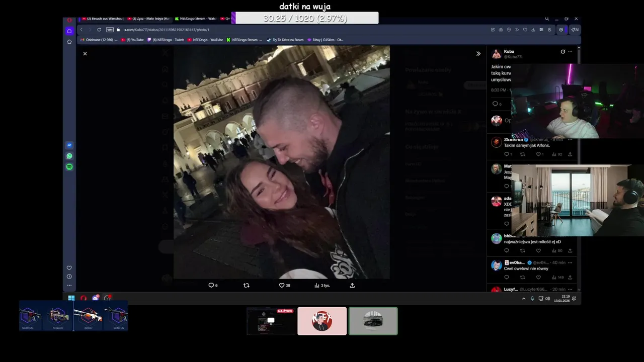The height and width of the screenshot is (362, 644).
Task: Open Messenger in the Opera sidebar
Action: point(69,145)
